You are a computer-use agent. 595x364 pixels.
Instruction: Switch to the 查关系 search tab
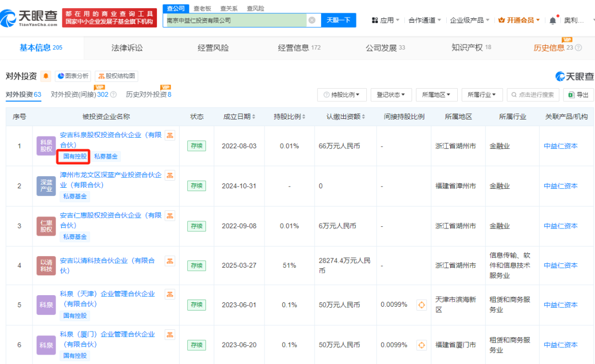click(x=229, y=8)
